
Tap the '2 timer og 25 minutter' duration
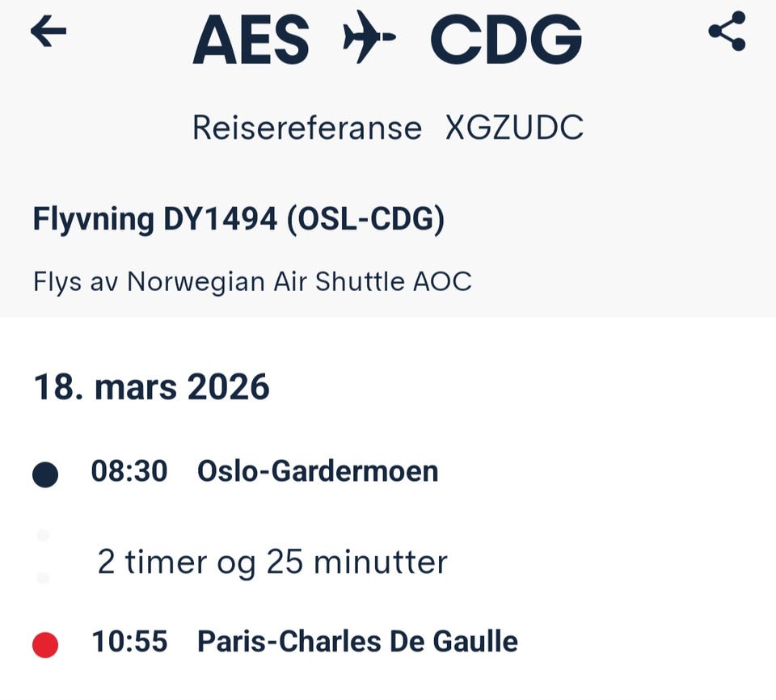pyautogui.click(x=272, y=562)
